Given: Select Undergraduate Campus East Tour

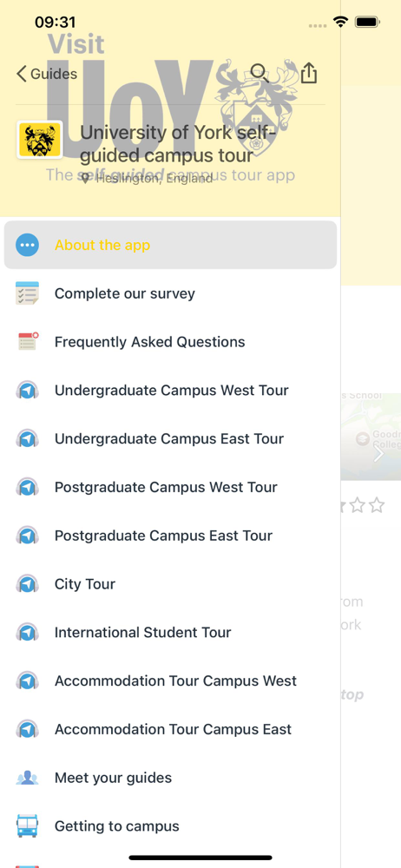Looking at the screenshot, I should [x=170, y=438].
